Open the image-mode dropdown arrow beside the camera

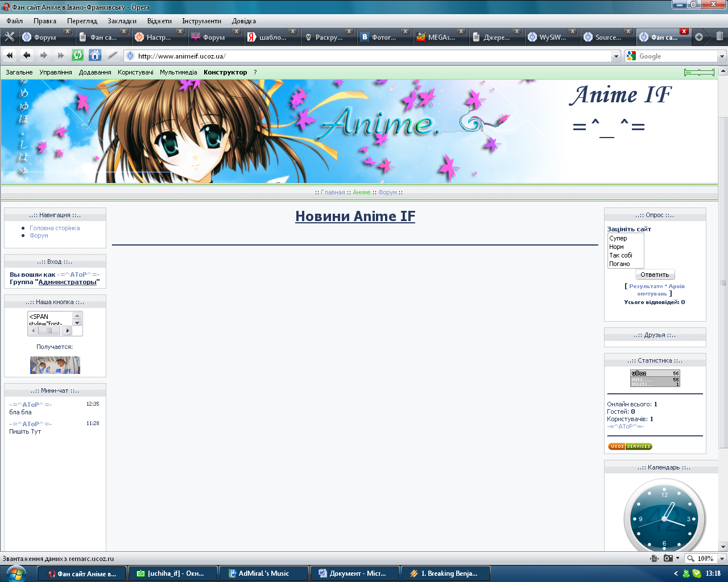pyautogui.click(x=677, y=558)
